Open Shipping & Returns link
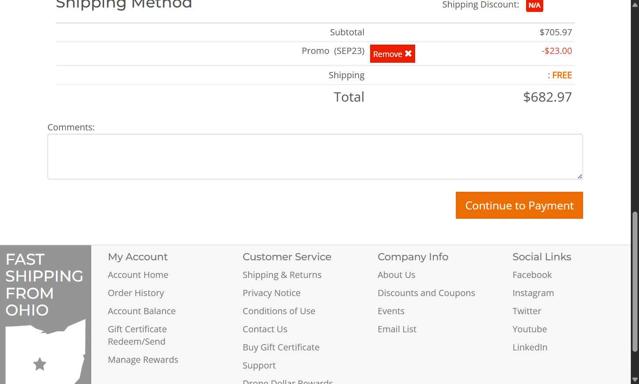639x384 pixels. click(x=282, y=275)
